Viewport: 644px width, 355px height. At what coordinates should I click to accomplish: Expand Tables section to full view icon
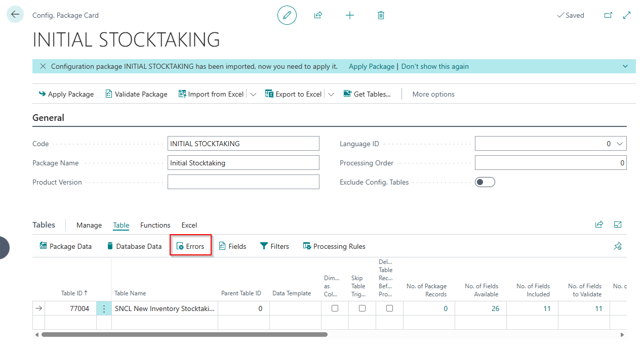[x=618, y=225]
